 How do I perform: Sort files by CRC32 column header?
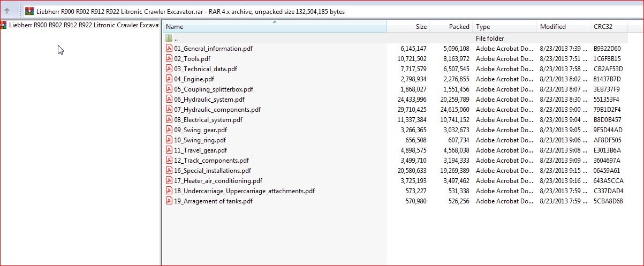click(609, 27)
